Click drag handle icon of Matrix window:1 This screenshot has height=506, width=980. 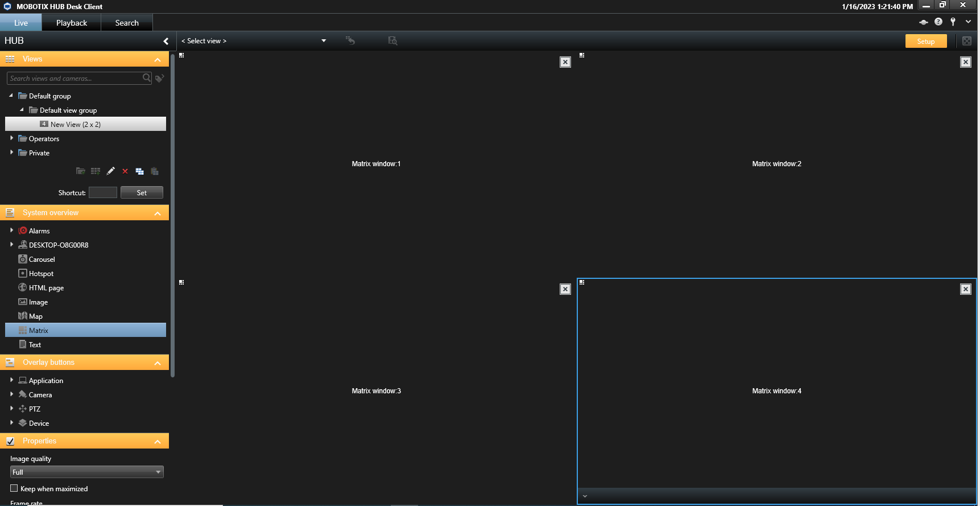click(x=181, y=55)
